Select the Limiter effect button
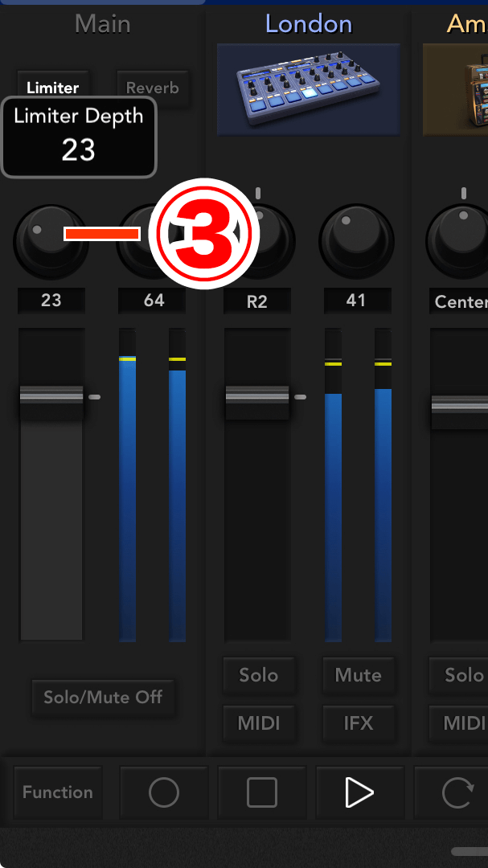This screenshot has height=868, width=488. [x=52, y=88]
